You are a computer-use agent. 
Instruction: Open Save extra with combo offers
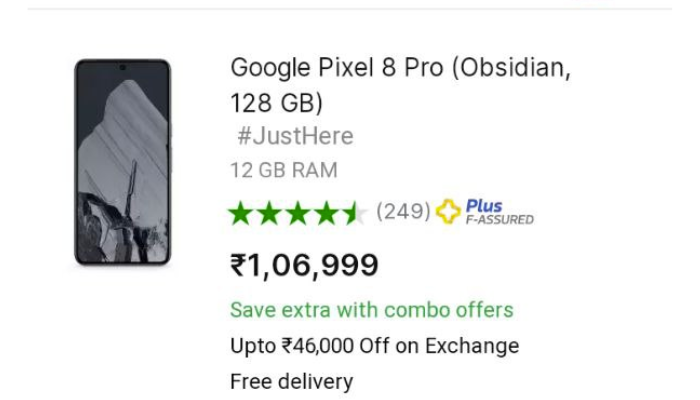(x=372, y=310)
